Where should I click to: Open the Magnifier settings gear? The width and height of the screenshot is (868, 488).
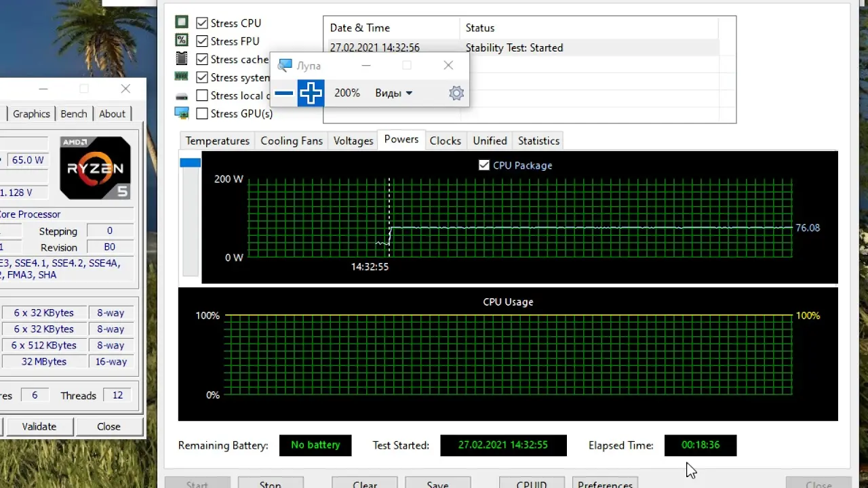456,94
